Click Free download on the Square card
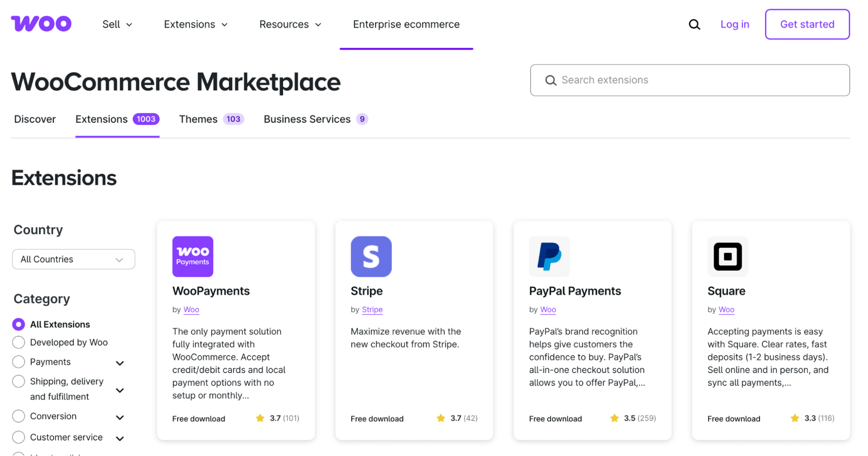 733,419
